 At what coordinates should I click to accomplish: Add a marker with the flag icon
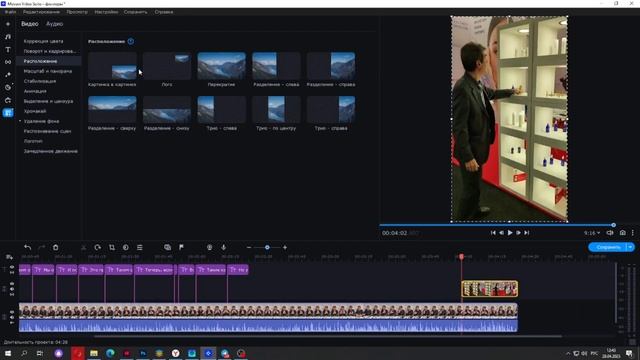[x=181, y=247]
